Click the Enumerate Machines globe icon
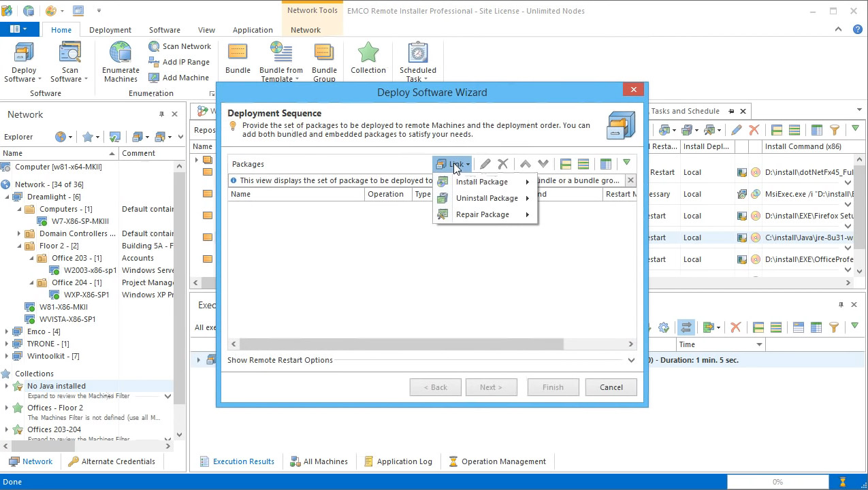This screenshot has height=490, width=868. [120, 54]
